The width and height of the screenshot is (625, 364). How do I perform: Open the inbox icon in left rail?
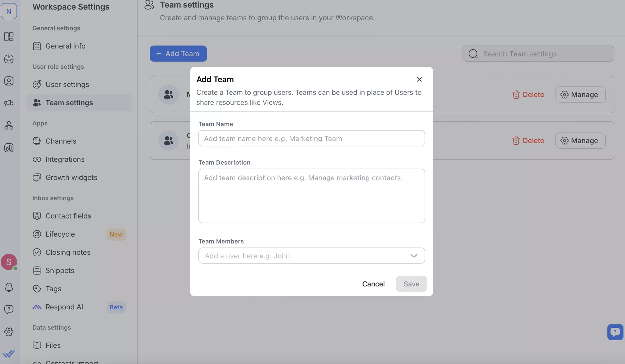point(9,59)
